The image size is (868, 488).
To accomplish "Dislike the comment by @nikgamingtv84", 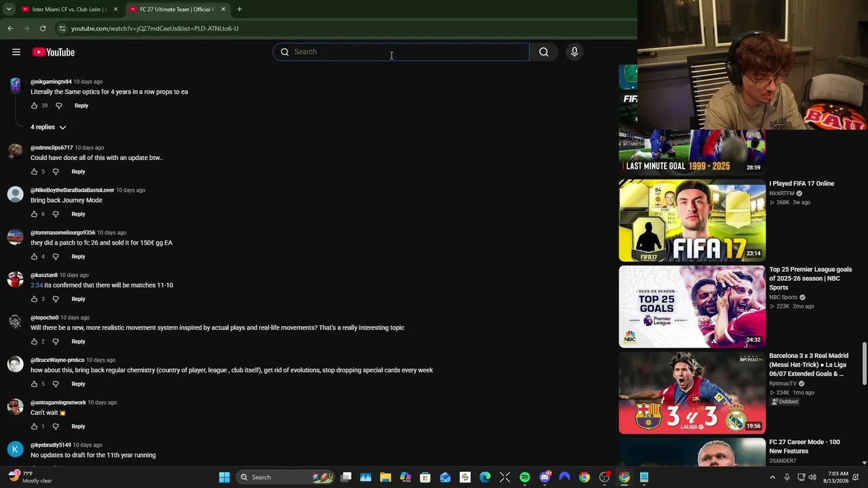I will pos(58,106).
